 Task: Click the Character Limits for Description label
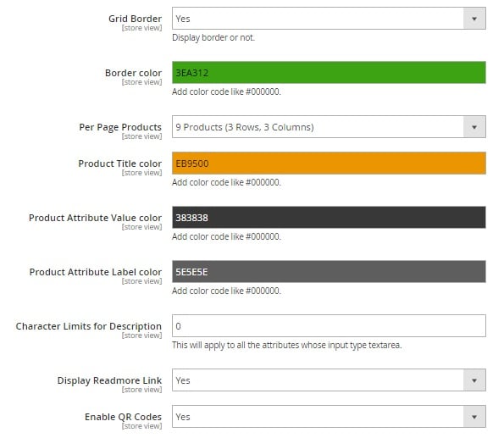coord(89,326)
